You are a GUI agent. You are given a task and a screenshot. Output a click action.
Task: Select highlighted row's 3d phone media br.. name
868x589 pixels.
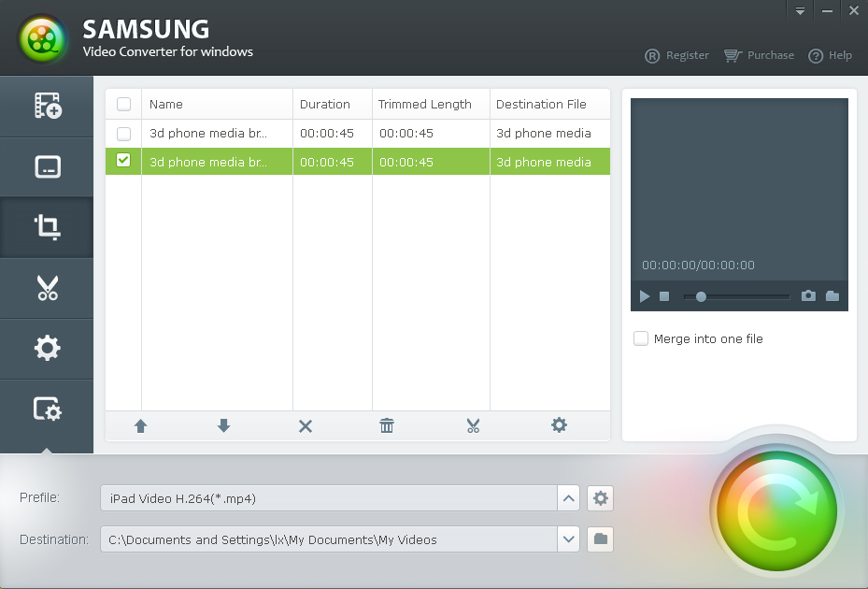208,162
